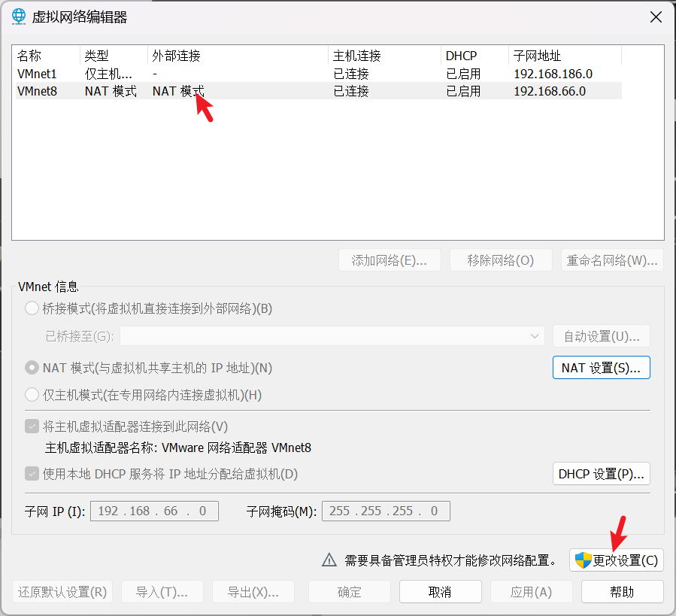Sort by 类型 column header
Viewport: 676px width, 616px height.
tap(114, 56)
